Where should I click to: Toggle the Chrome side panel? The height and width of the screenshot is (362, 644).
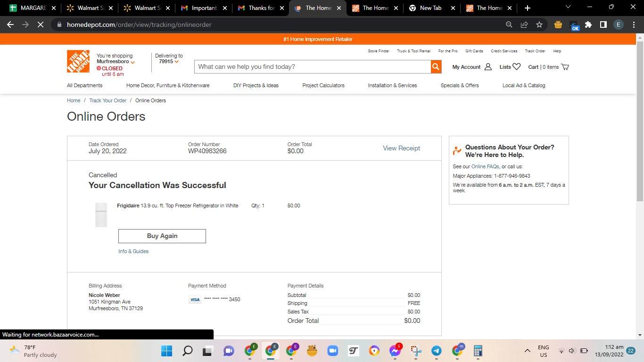click(603, 25)
